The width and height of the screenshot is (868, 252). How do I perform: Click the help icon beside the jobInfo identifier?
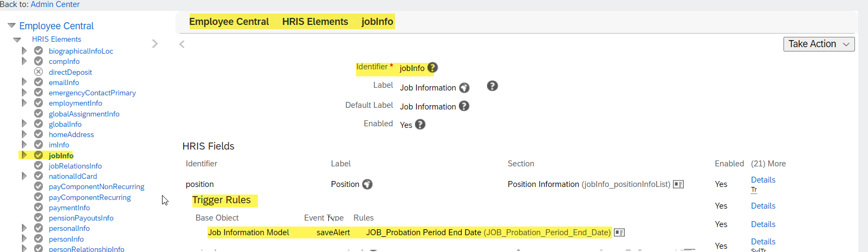click(x=432, y=68)
